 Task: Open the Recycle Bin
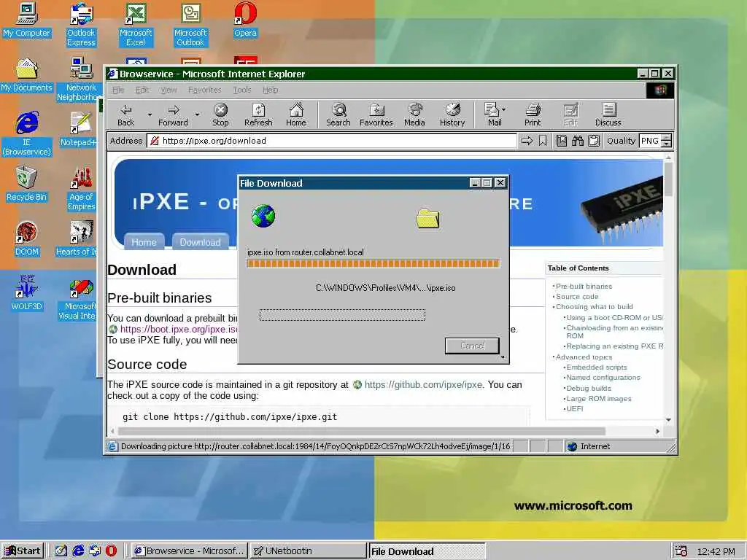click(x=26, y=184)
